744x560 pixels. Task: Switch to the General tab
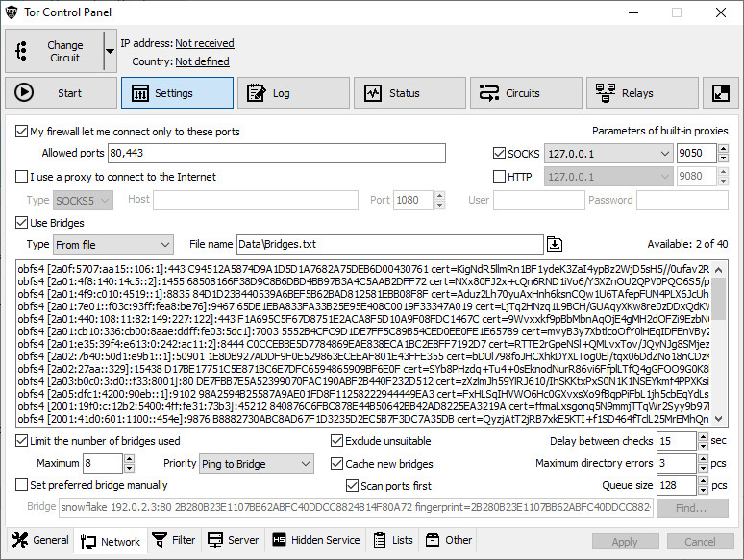pos(40,540)
